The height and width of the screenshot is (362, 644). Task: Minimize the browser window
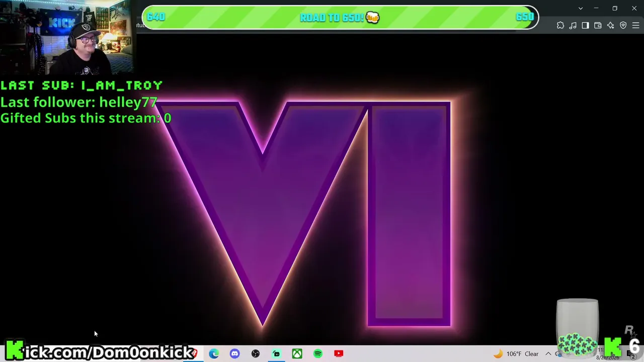point(596,8)
